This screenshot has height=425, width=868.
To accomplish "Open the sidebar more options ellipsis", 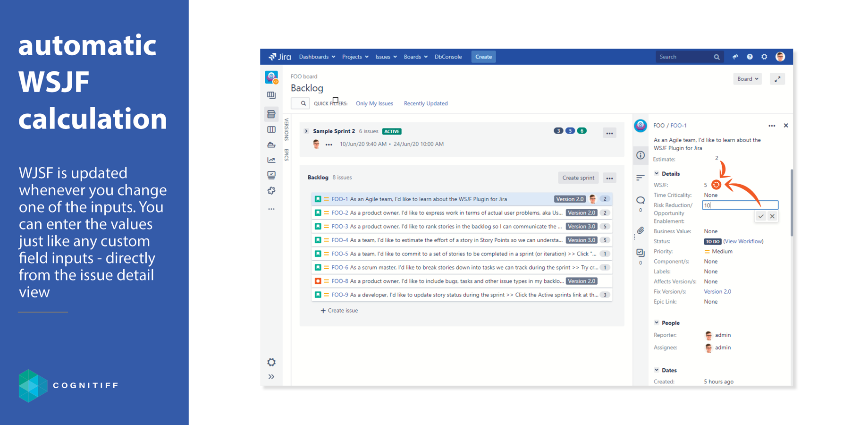I will (x=271, y=209).
